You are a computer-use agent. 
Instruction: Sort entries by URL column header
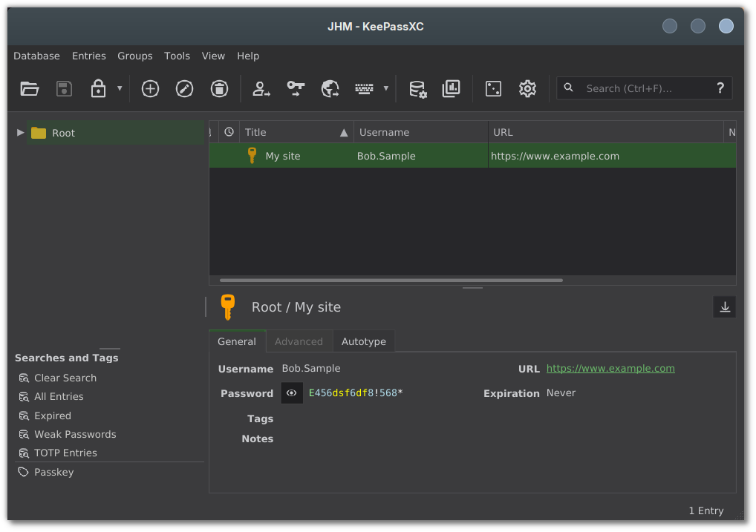tap(605, 132)
